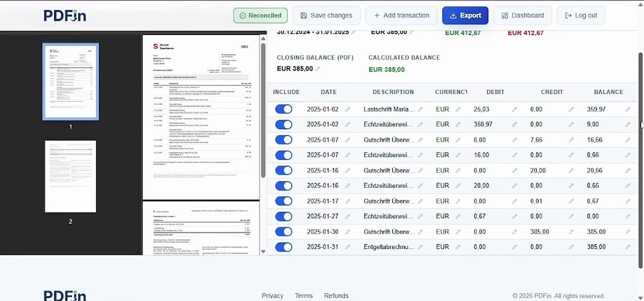The height and width of the screenshot is (301, 644).
Task: Edit credit 0,01 pencil icon
Action: (x=571, y=201)
